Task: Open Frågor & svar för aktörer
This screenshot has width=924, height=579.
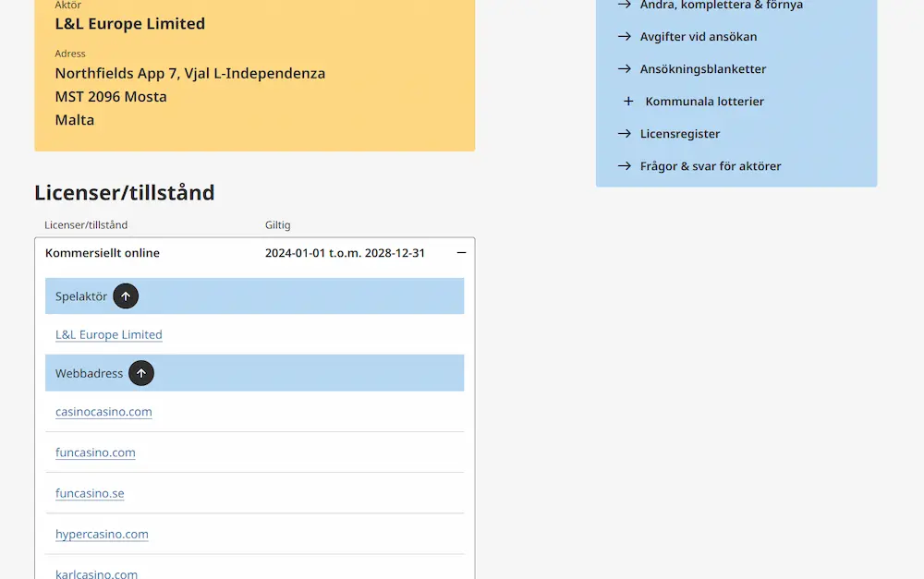Action: pos(711,166)
